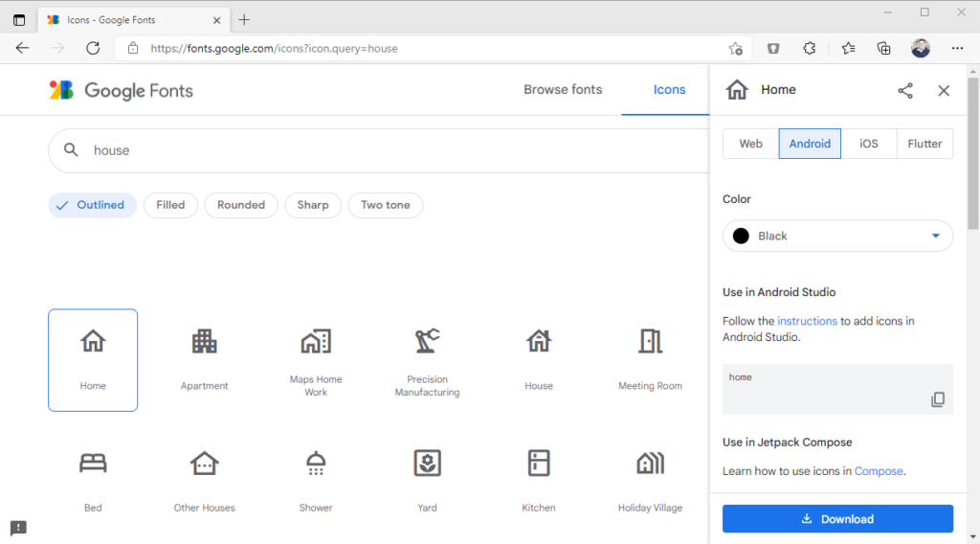This screenshot has height=544, width=980.
Task: Close the Home icon details panel
Action: point(944,90)
